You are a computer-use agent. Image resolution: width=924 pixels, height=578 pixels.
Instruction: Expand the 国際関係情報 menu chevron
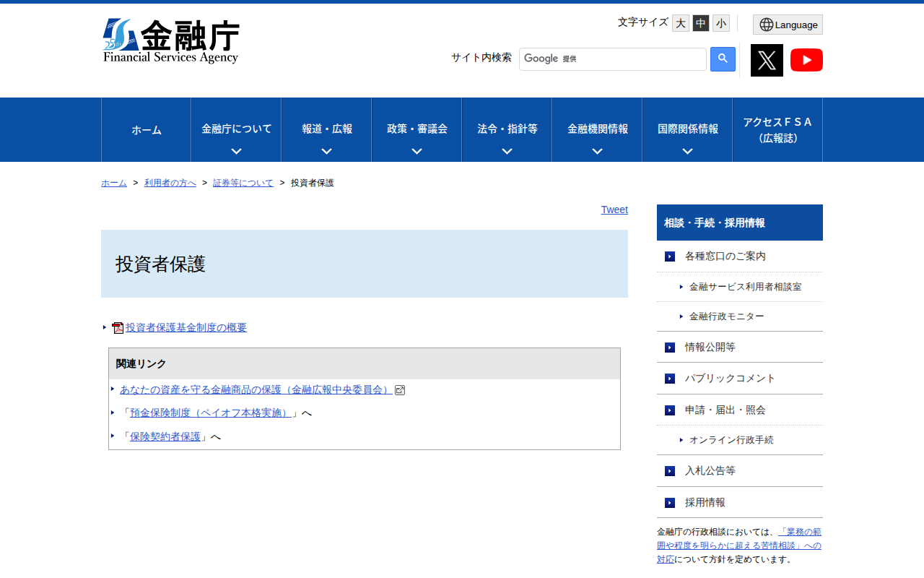pyautogui.click(x=687, y=151)
